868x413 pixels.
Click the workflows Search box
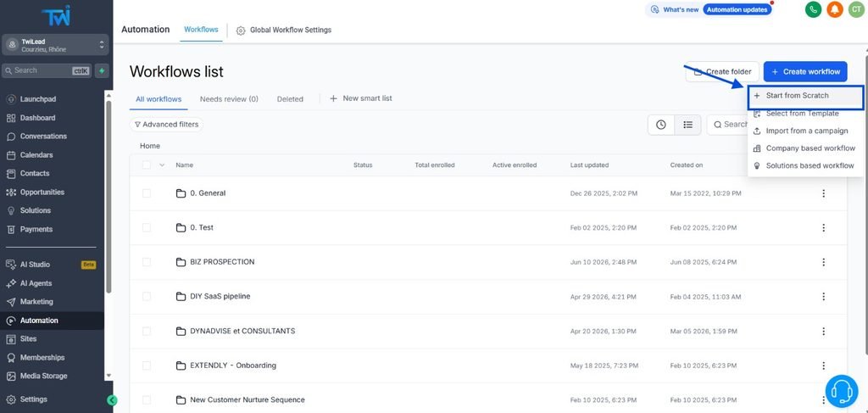tap(727, 125)
